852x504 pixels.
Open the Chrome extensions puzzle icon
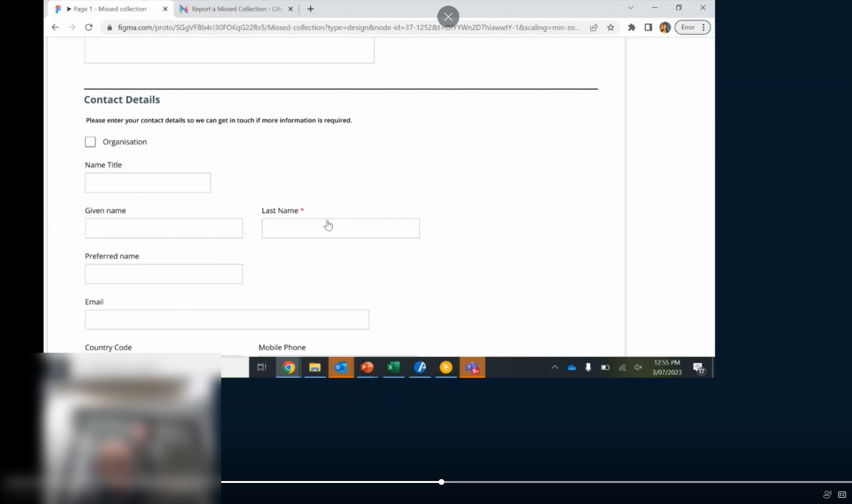pyautogui.click(x=631, y=28)
